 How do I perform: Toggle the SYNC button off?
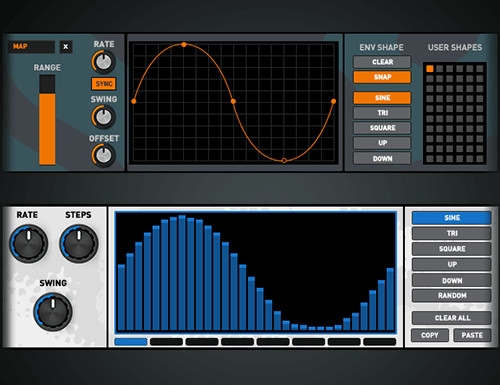coord(104,84)
